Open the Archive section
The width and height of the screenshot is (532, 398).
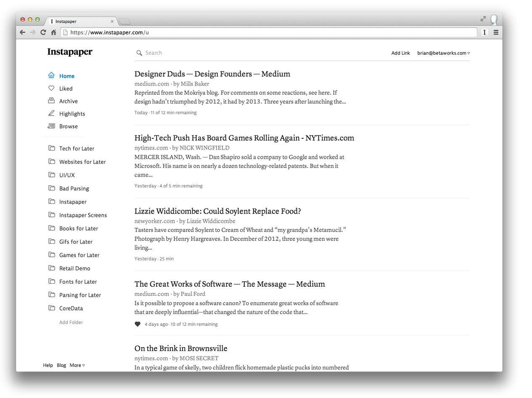(69, 101)
